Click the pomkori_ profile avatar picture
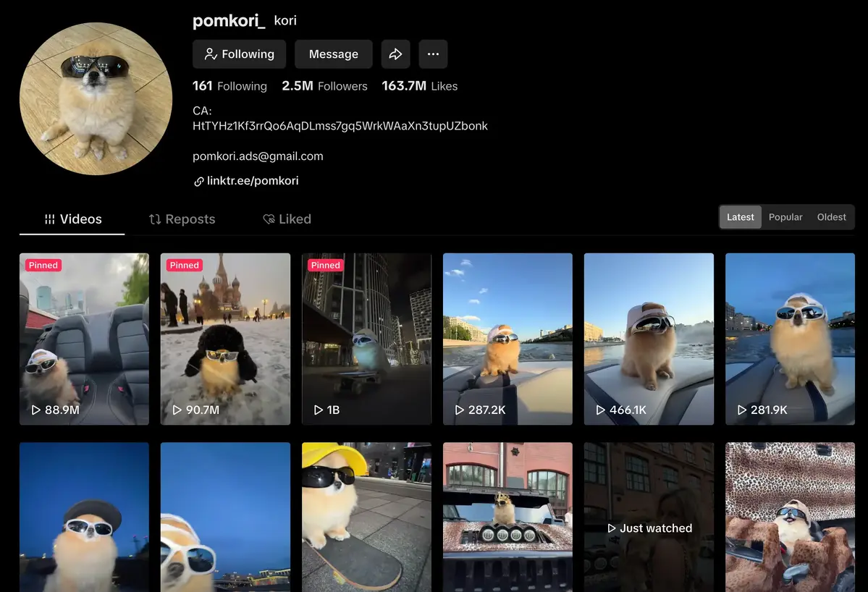This screenshot has height=592, width=868. click(96, 98)
